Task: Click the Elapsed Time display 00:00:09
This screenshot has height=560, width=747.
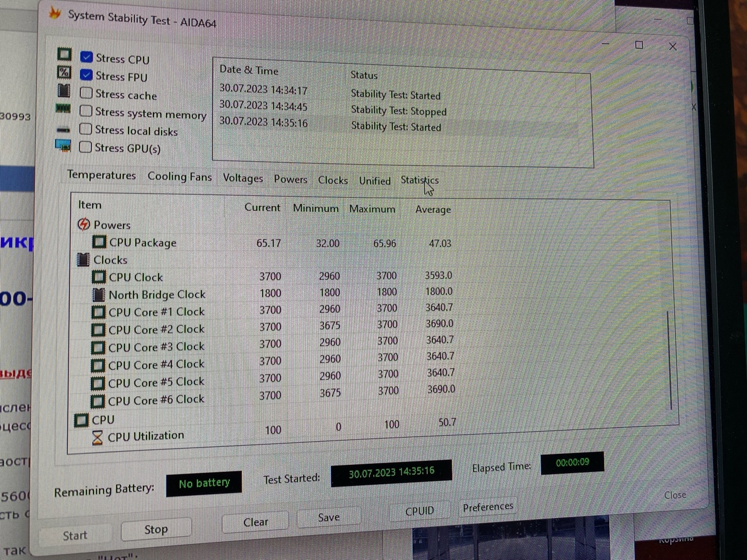Action: pos(573,463)
